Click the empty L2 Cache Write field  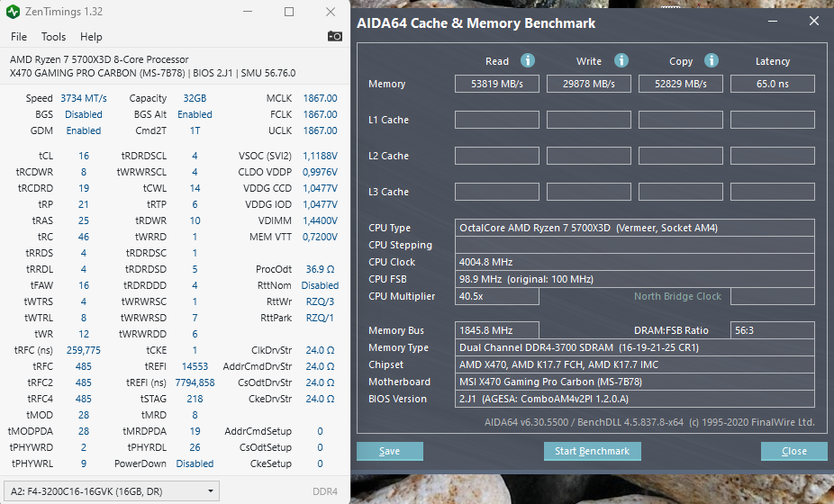589,156
